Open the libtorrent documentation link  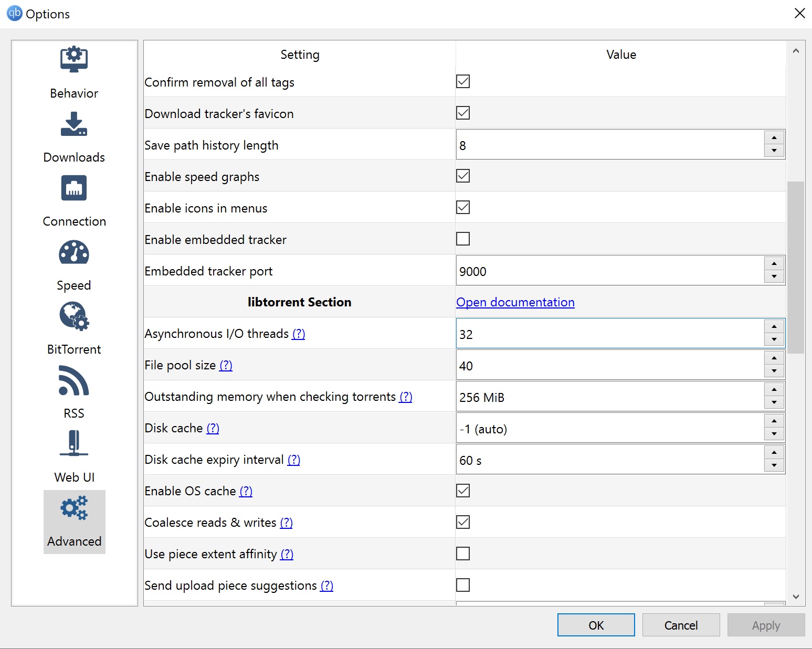pyautogui.click(x=515, y=302)
